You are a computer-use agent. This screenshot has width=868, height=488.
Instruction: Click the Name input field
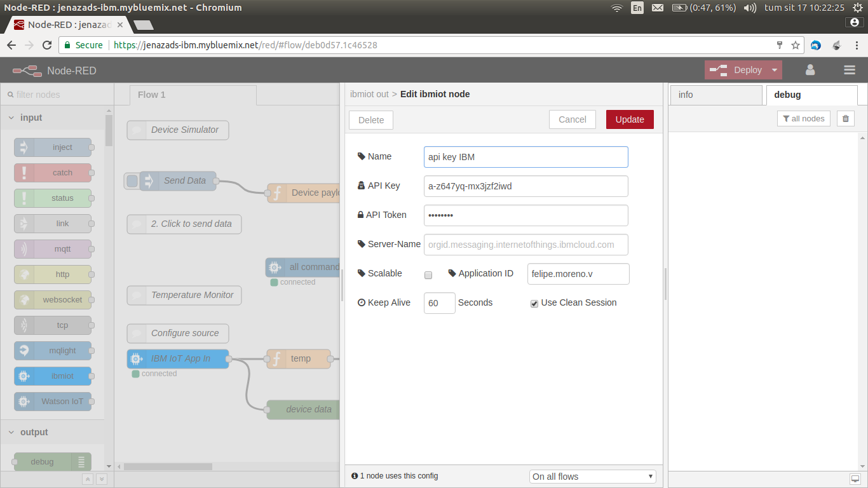coord(526,157)
